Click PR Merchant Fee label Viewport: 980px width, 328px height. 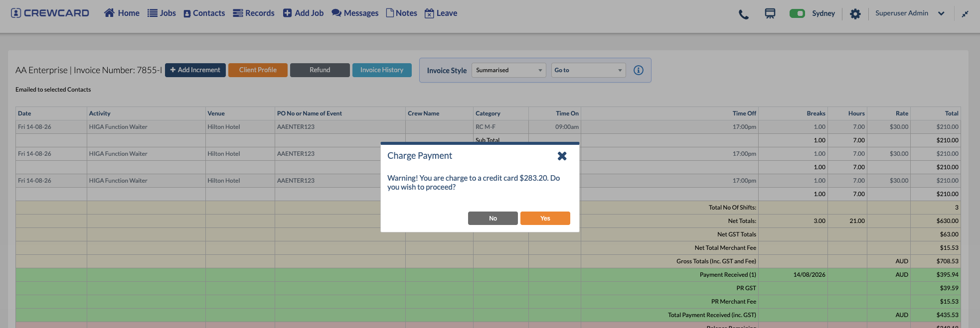(x=733, y=302)
